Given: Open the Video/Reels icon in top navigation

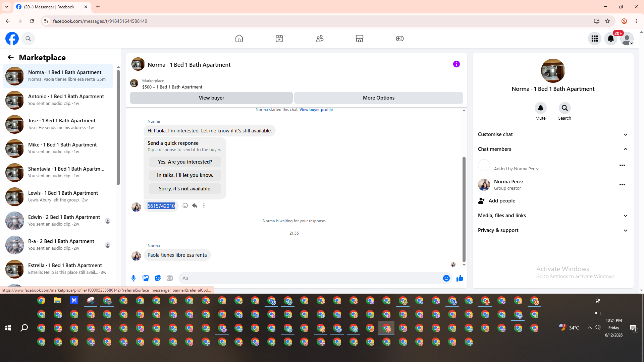Looking at the screenshot, I should click(279, 39).
